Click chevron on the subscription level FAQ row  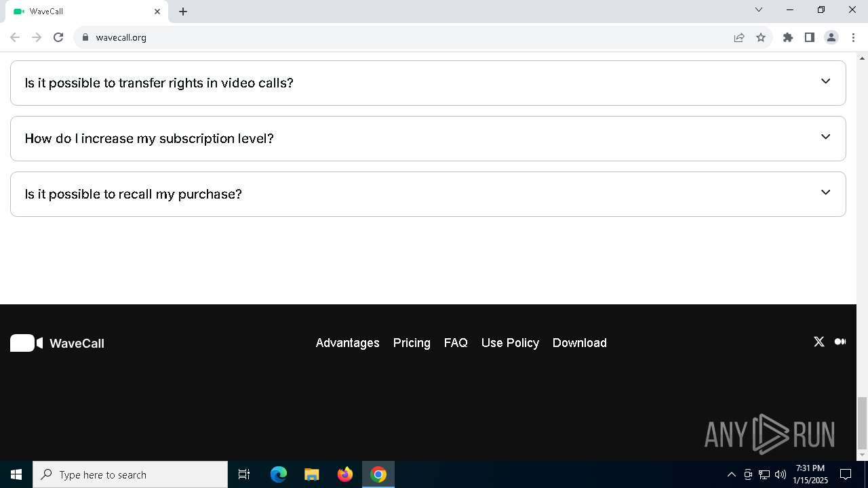(825, 137)
